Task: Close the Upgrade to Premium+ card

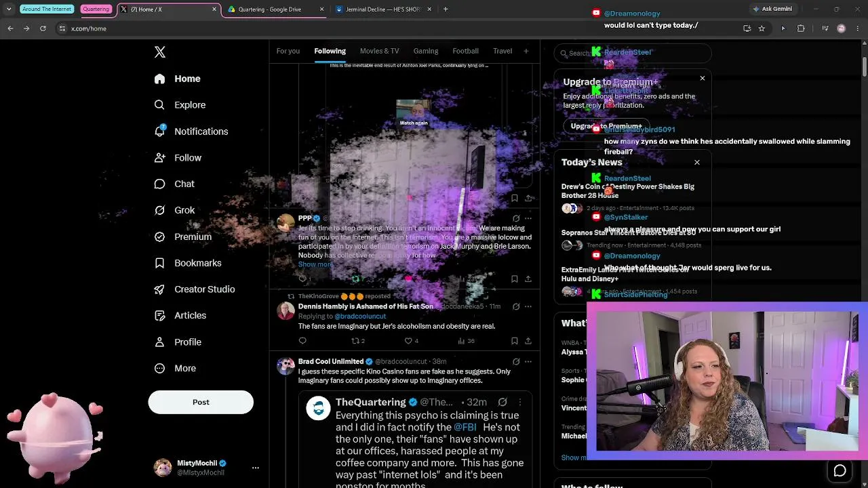Action: [702, 79]
